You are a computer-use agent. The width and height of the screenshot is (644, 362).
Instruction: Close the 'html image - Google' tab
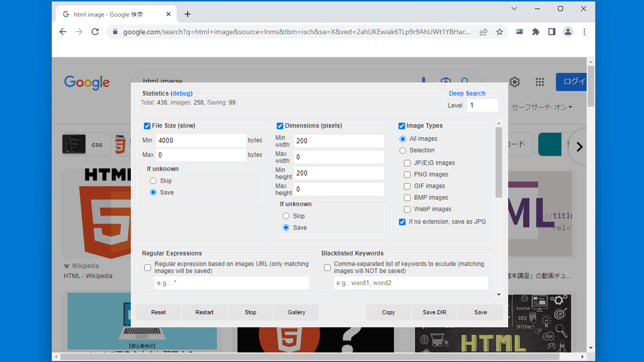point(169,15)
